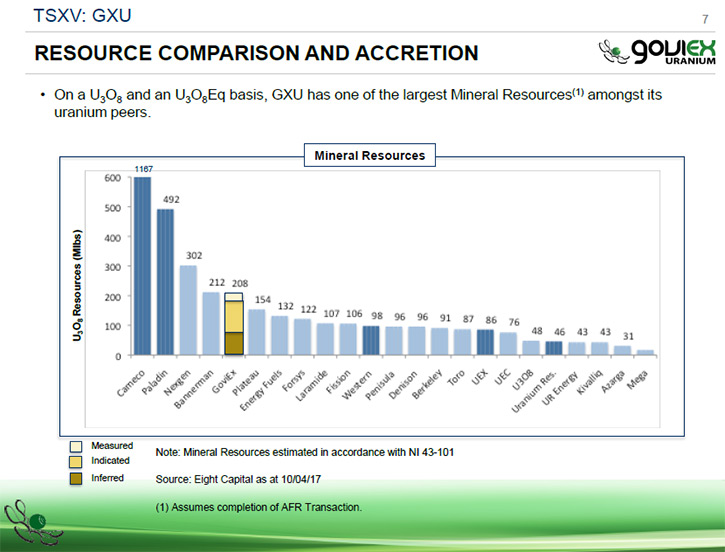725x552 pixels.
Task: Click the Bannerman axis label
Action: pos(194,389)
